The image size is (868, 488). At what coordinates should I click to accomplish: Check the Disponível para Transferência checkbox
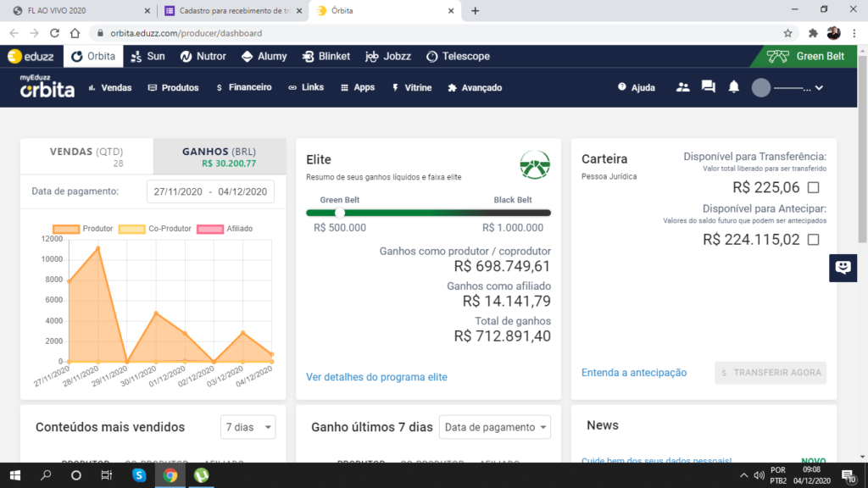[x=813, y=187]
